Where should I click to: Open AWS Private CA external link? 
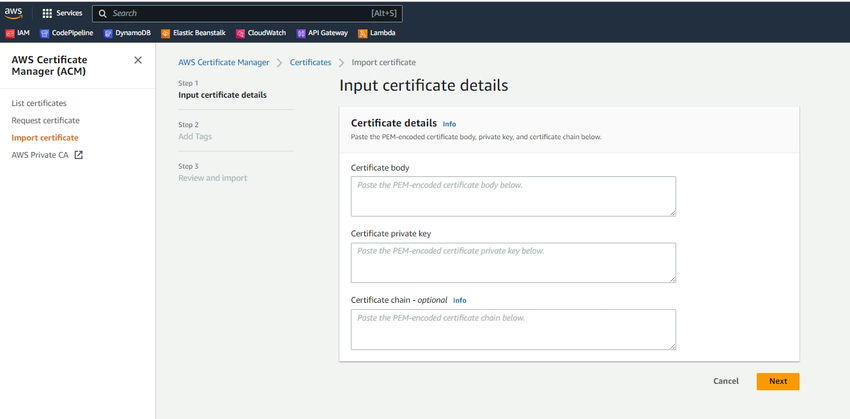[47, 155]
